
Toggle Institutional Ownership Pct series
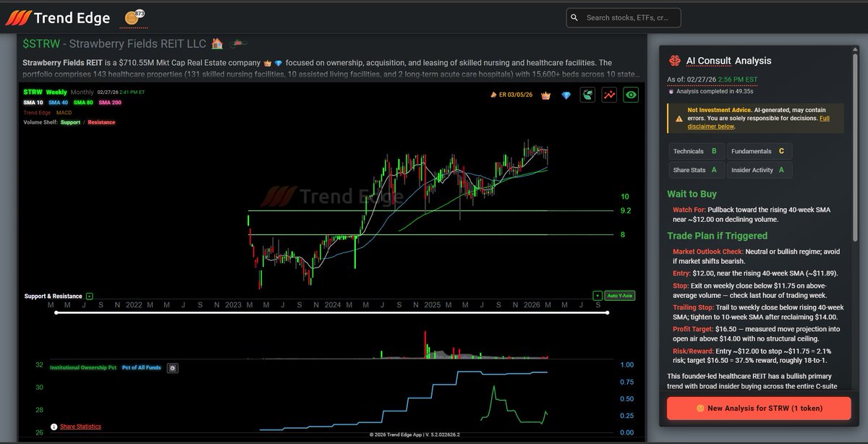pyautogui.click(x=83, y=368)
